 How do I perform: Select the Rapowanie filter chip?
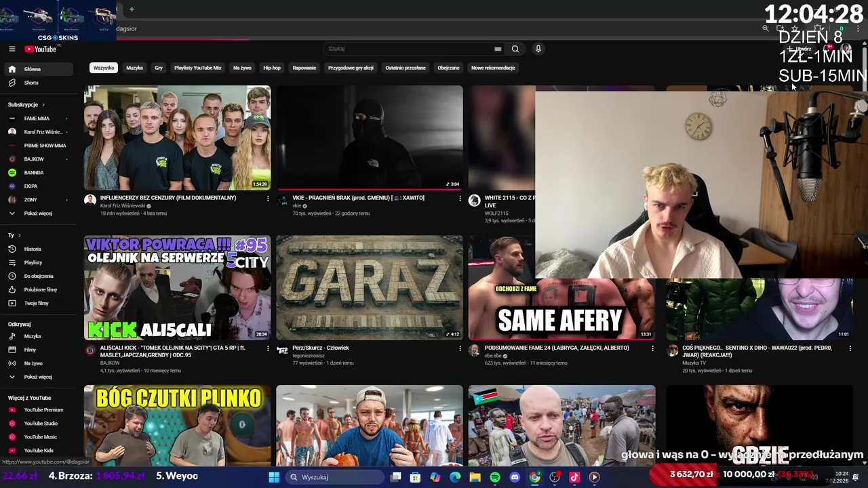pyautogui.click(x=304, y=68)
